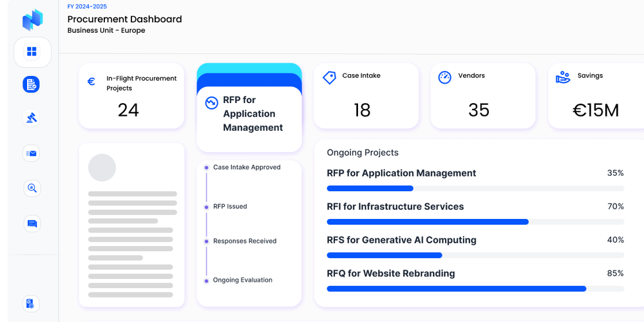Click the RFS for Generative AI Computing progress bar
Screen dimensions: 644x322
tap(475, 255)
